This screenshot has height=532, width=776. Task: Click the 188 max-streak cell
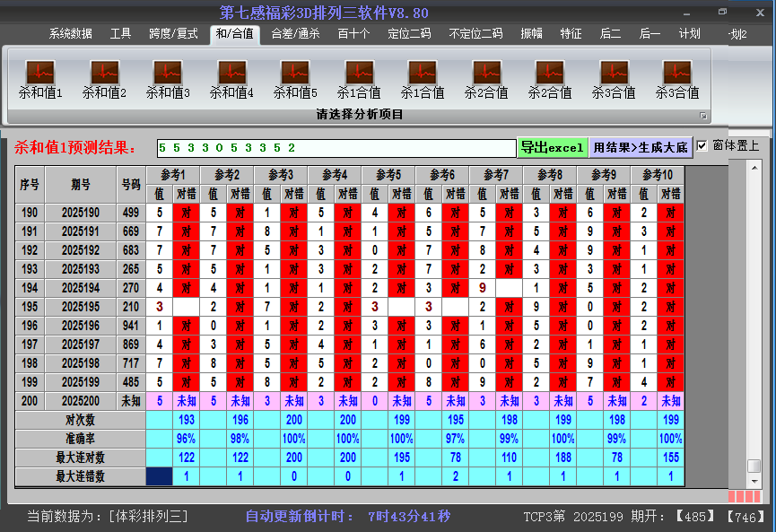563,458
